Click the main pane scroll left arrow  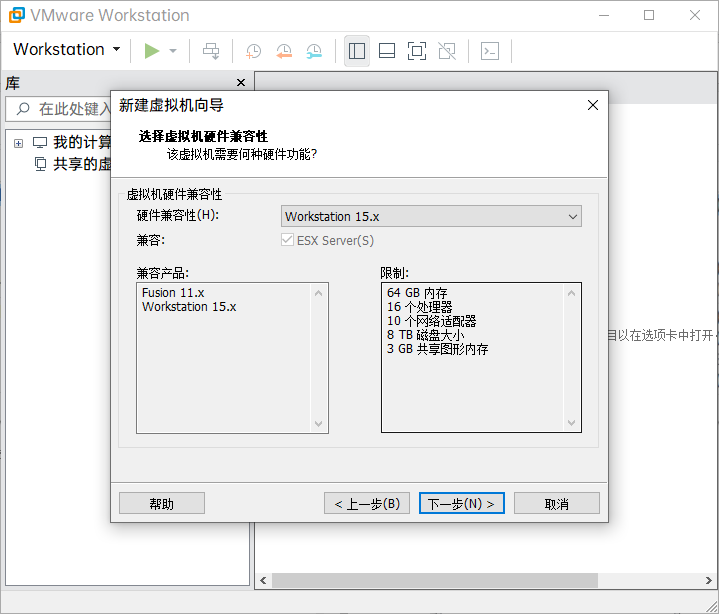click(263, 581)
